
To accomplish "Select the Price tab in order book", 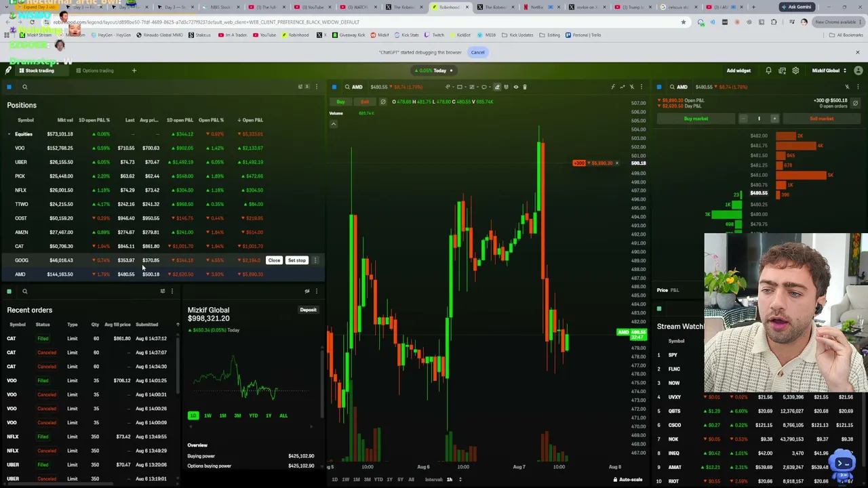I will (663, 290).
